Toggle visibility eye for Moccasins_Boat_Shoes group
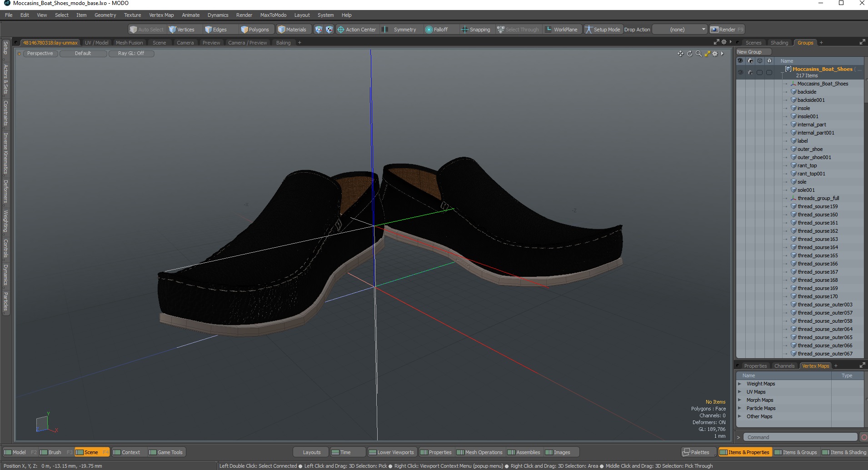Screen dimensions: 868x470 (740, 72)
